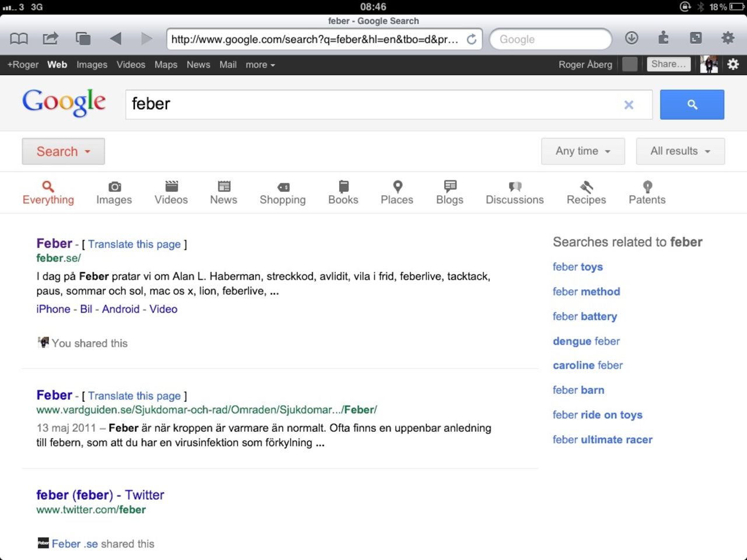Open the feber.se search result

(54, 243)
